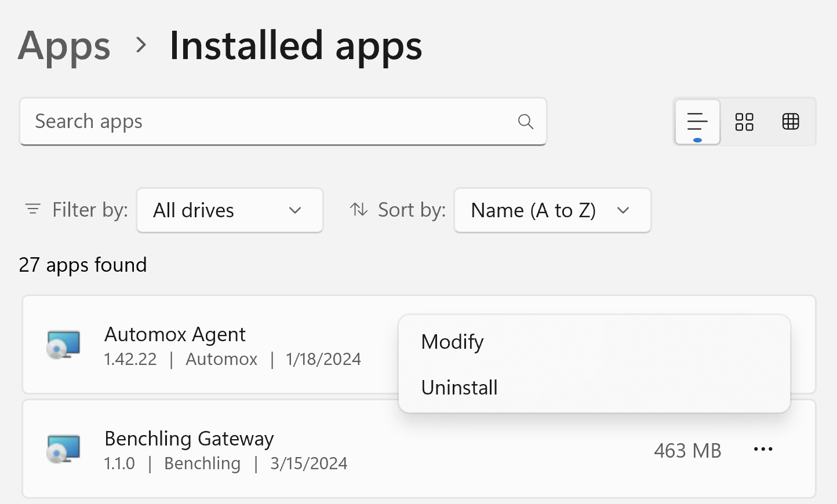
Task: Click the 463 MB size of Benchling Gateway
Action: (687, 451)
